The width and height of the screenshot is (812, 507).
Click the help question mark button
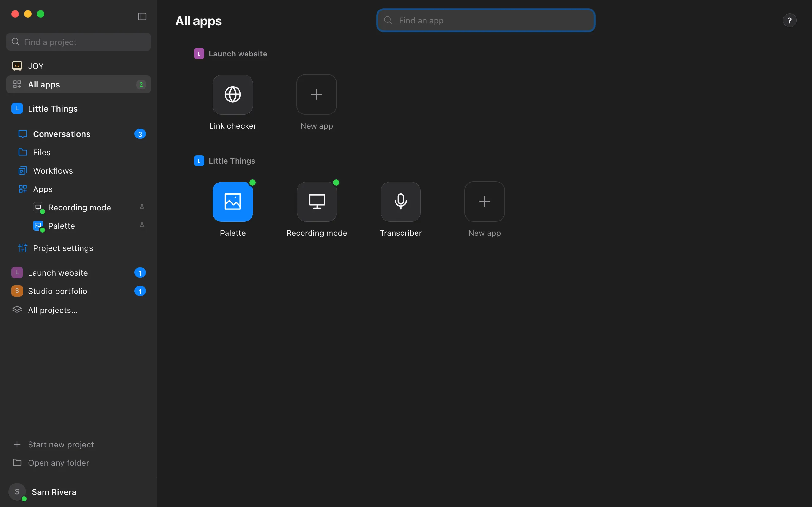click(789, 21)
